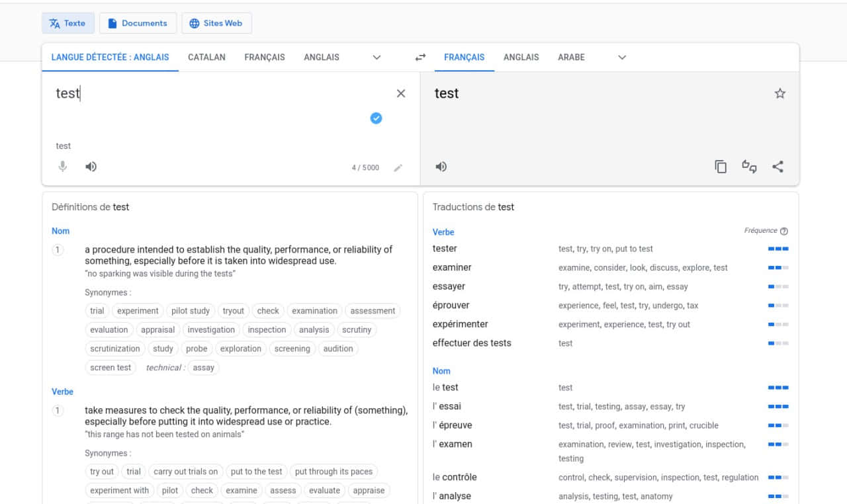Switch to Documents translation mode
The height and width of the screenshot is (504, 847).
click(138, 23)
